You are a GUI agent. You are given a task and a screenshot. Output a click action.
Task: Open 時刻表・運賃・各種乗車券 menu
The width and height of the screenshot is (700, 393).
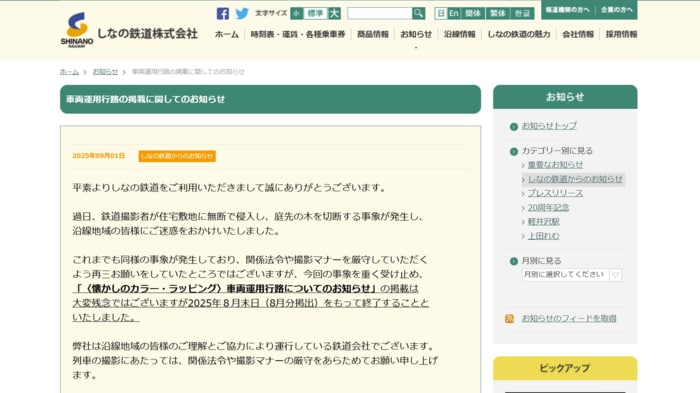[298, 34]
